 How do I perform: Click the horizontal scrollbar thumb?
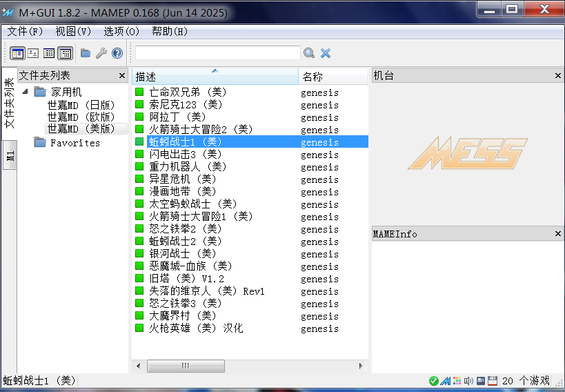(x=186, y=366)
